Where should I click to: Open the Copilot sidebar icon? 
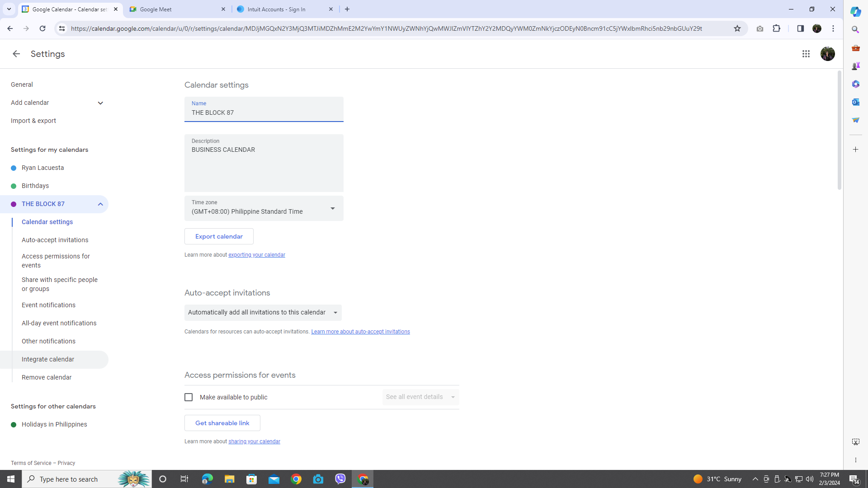point(856,11)
